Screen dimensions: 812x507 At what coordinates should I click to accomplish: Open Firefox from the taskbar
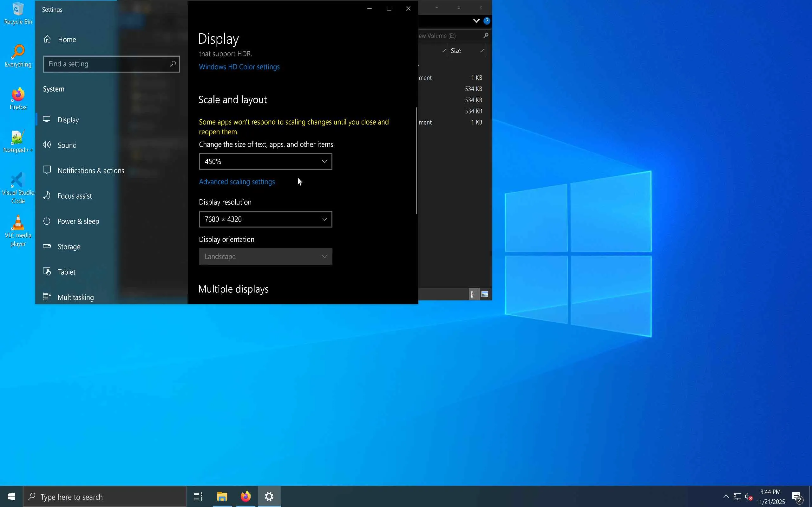246,496
